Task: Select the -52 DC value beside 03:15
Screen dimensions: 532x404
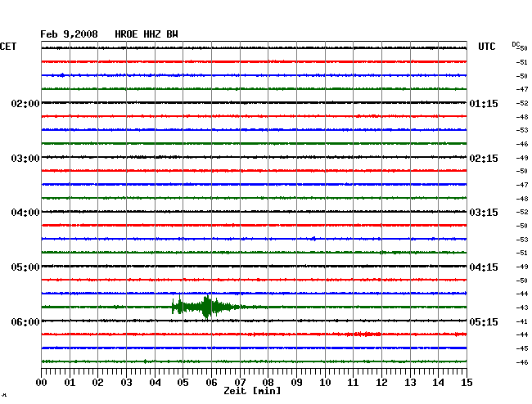Action: [x=522, y=212]
